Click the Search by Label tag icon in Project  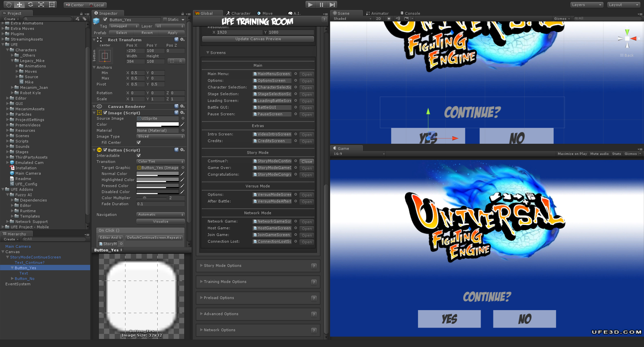84,19
